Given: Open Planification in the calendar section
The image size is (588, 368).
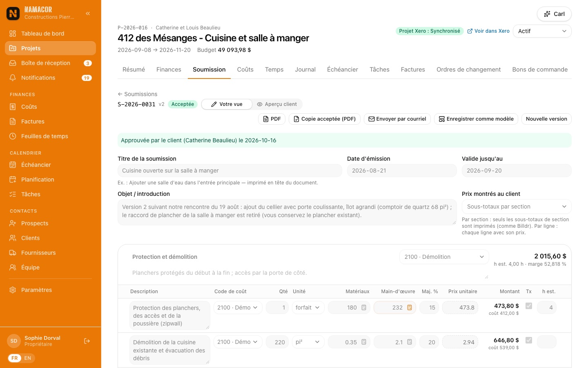Looking at the screenshot, I should pos(50,180).
